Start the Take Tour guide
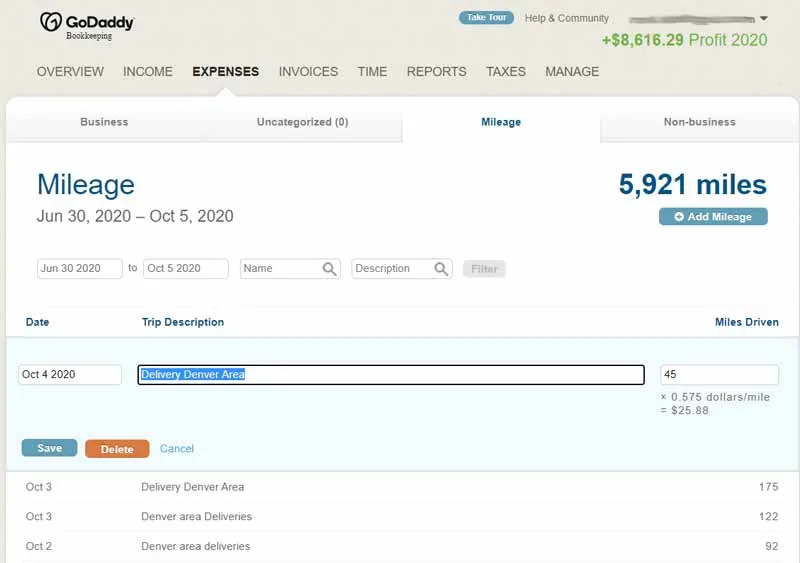This screenshot has height=563, width=800. [x=488, y=18]
